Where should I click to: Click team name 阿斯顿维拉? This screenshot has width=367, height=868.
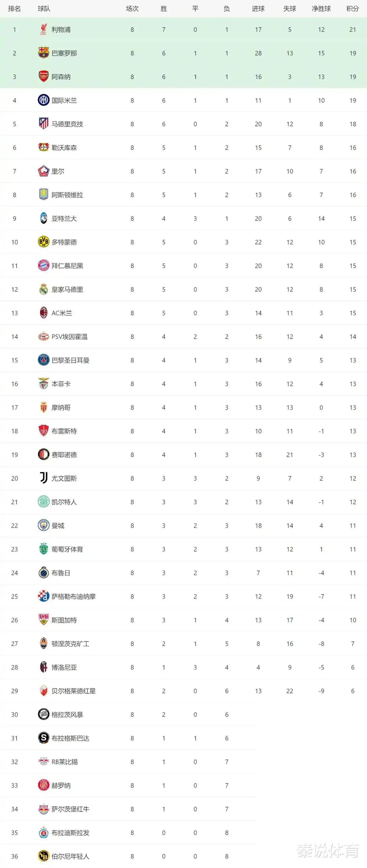click(67, 195)
